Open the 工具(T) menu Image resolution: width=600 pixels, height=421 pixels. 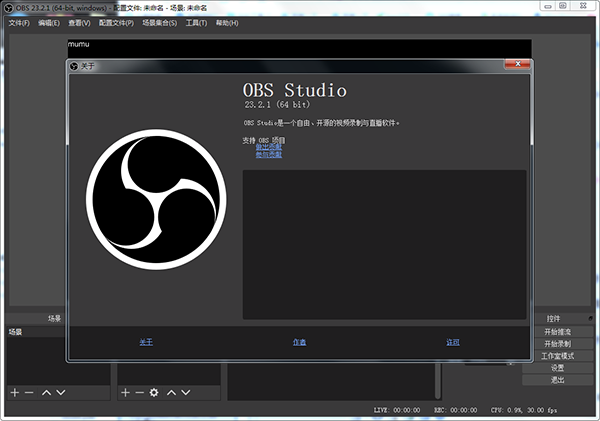click(196, 23)
